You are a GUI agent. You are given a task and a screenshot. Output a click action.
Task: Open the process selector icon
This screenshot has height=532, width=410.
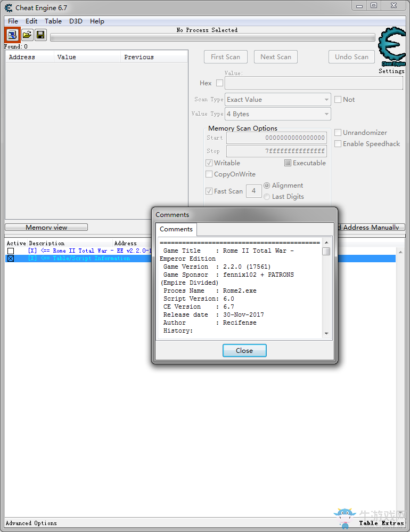(x=12, y=35)
